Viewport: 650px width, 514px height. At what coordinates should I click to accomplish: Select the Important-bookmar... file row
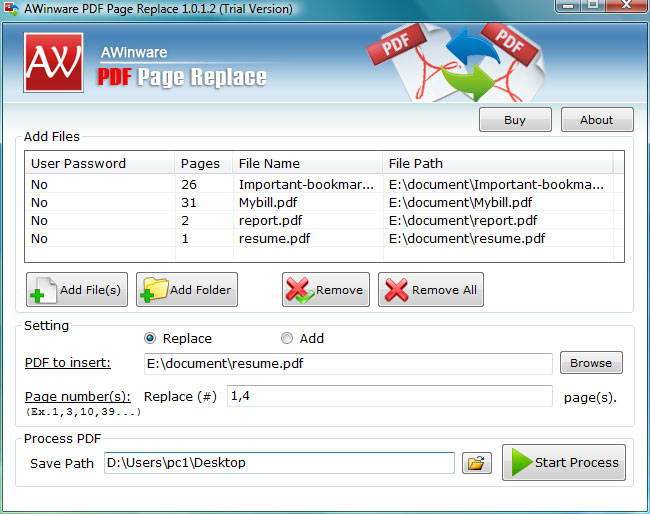coord(324,184)
